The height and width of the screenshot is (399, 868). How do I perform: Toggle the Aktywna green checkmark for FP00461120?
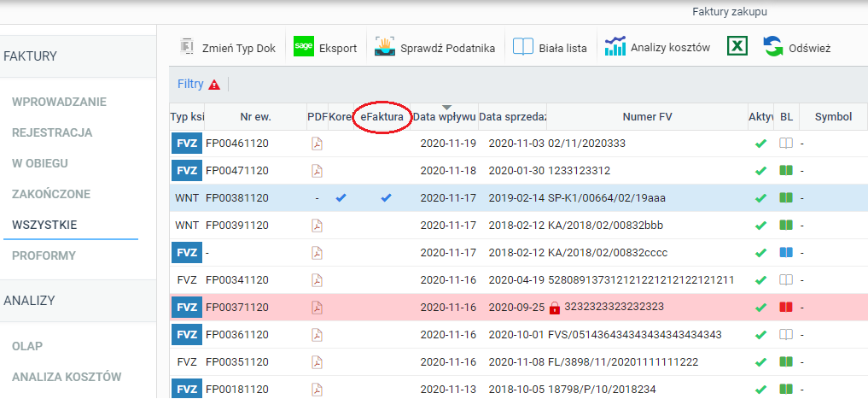(761, 144)
